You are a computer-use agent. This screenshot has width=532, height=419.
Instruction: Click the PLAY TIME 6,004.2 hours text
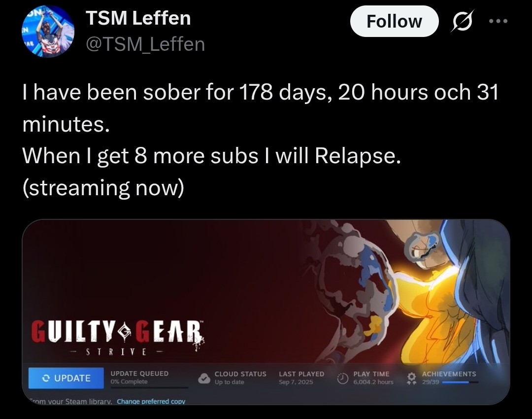point(373,378)
